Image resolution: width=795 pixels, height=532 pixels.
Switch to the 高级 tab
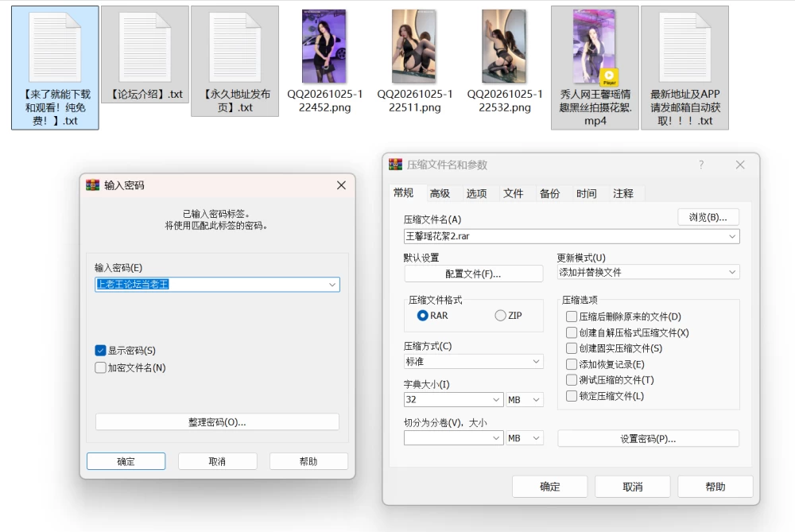coord(440,193)
